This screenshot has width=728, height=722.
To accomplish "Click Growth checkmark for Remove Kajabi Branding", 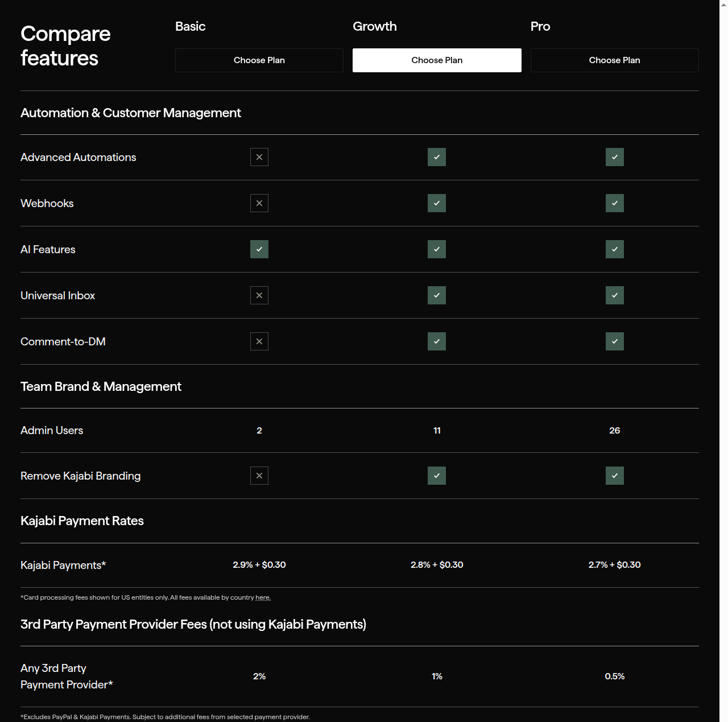I will coord(437,476).
